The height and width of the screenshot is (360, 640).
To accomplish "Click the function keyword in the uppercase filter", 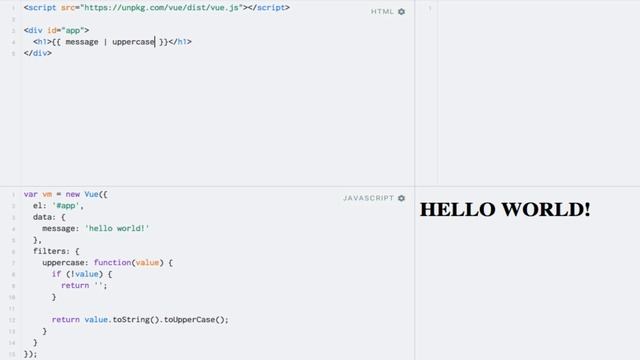I will pos(112,262).
